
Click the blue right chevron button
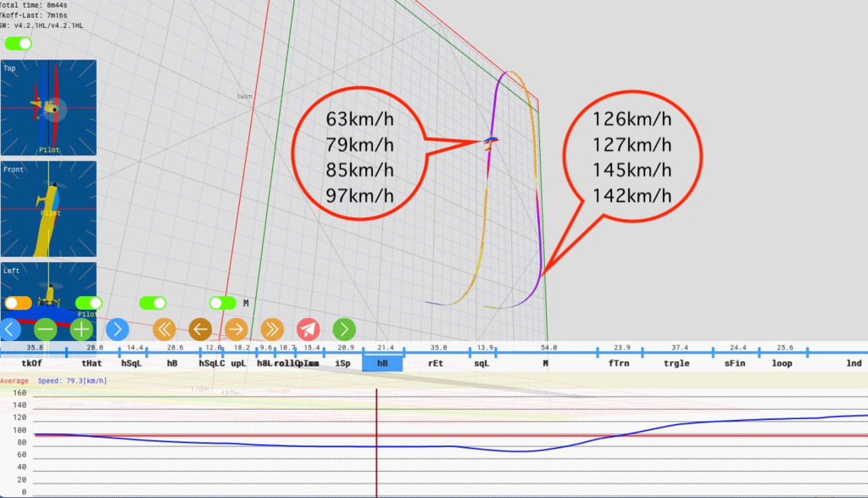(x=117, y=330)
